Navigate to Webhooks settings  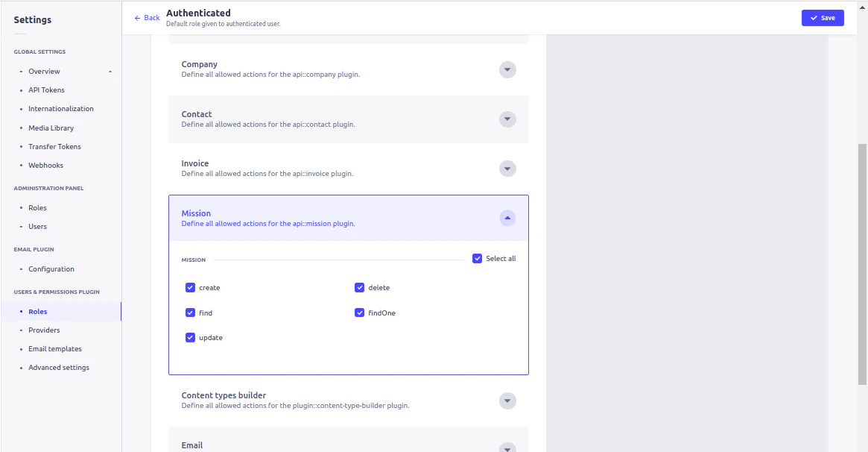45,165
